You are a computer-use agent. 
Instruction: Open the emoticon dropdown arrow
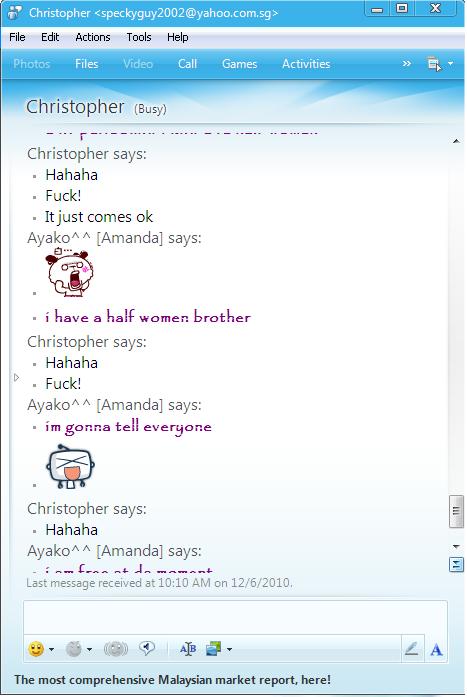[x=52, y=649]
